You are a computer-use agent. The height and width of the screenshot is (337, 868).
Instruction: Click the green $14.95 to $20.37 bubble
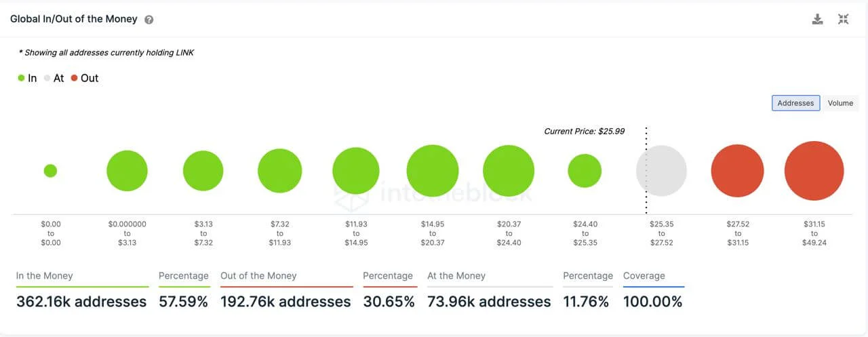[x=433, y=171]
